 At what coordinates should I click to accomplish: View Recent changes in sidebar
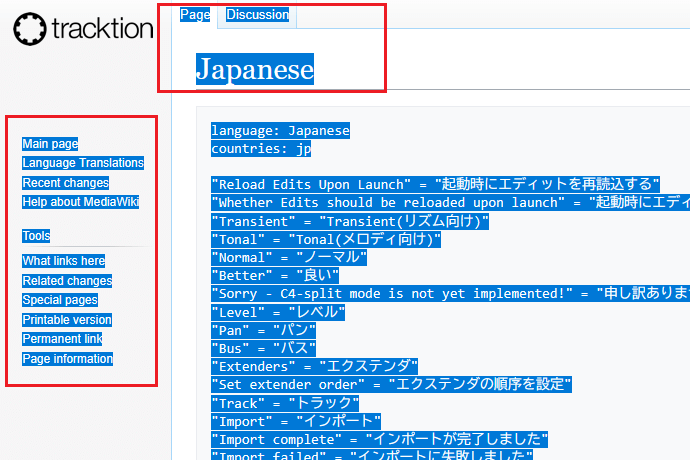coord(66,183)
